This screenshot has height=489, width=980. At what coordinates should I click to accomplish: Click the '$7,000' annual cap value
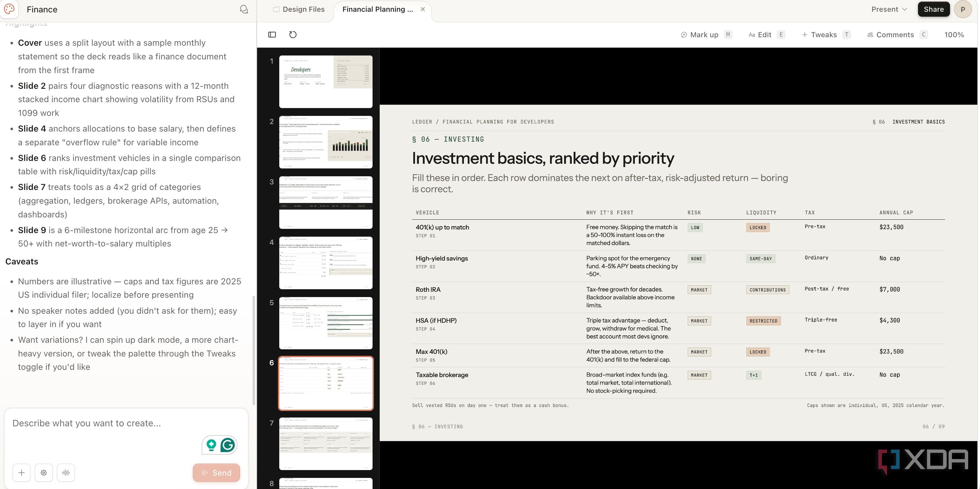tap(889, 289)
